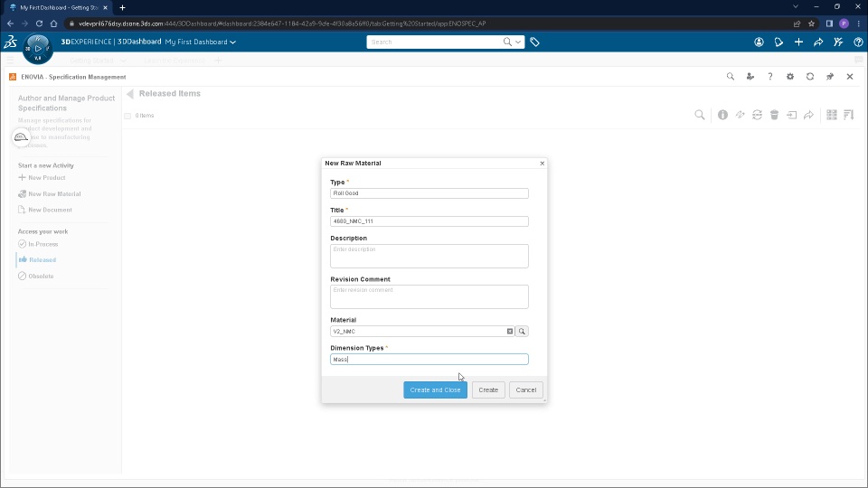This screenshot has height=488, width=868.
Task: Click the share arrow icon in items toolbar
Action: pos(808,115)
